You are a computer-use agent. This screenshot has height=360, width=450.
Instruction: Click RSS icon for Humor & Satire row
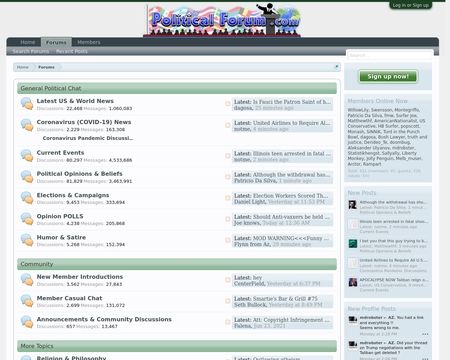pos(228,240)
